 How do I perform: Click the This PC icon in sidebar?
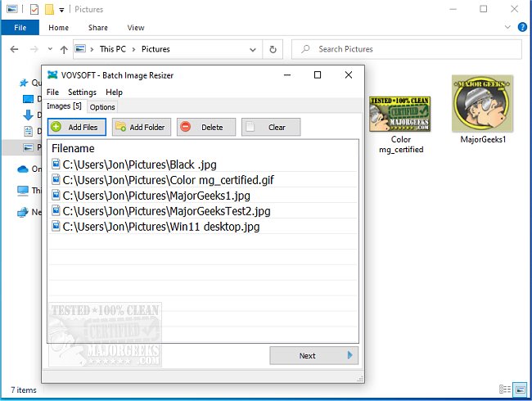[x=23, y=191]
